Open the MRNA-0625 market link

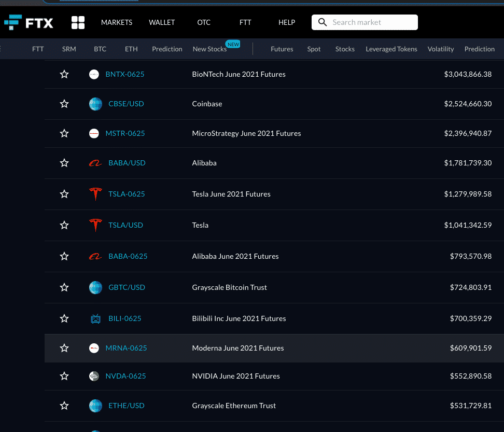pyautogui.click(x=126, y=348)
